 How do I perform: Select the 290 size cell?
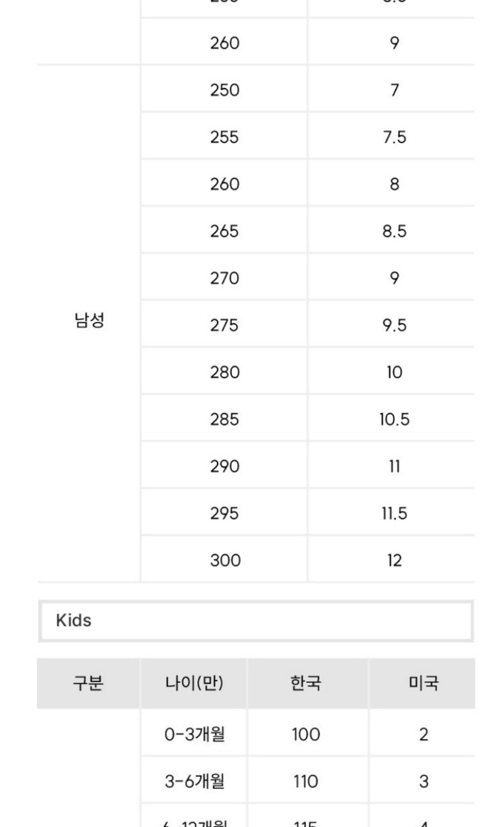click(224, 466)
